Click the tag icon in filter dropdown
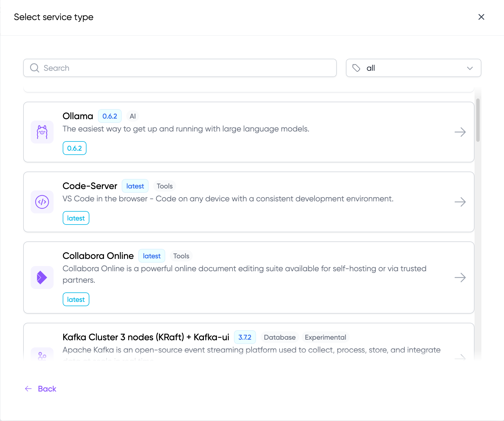This screenshot has width=504, height=421. point(356,68)
